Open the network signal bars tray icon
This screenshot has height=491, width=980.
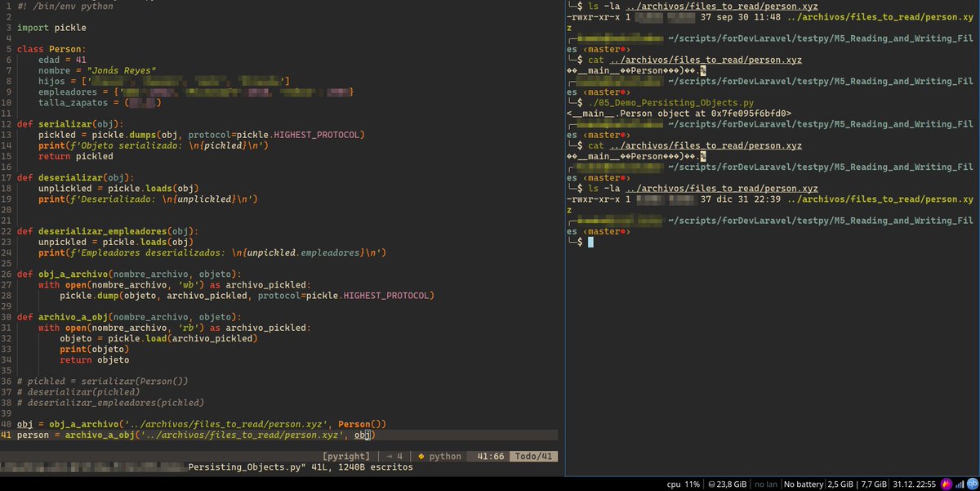point(960,484)
